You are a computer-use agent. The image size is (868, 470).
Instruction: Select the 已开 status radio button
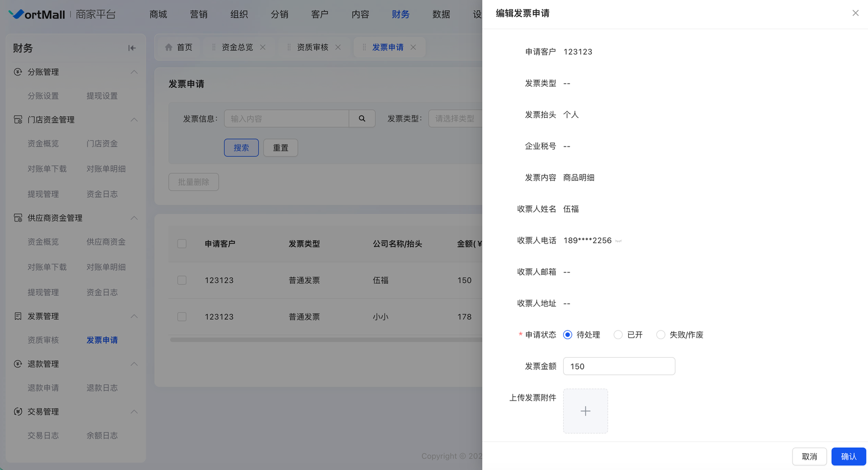618,335
